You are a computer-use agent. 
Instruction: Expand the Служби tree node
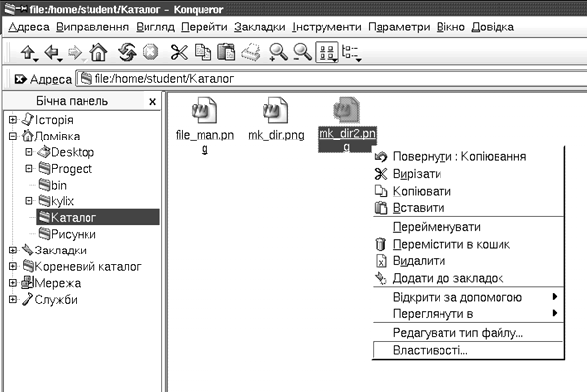coord(13,300)
